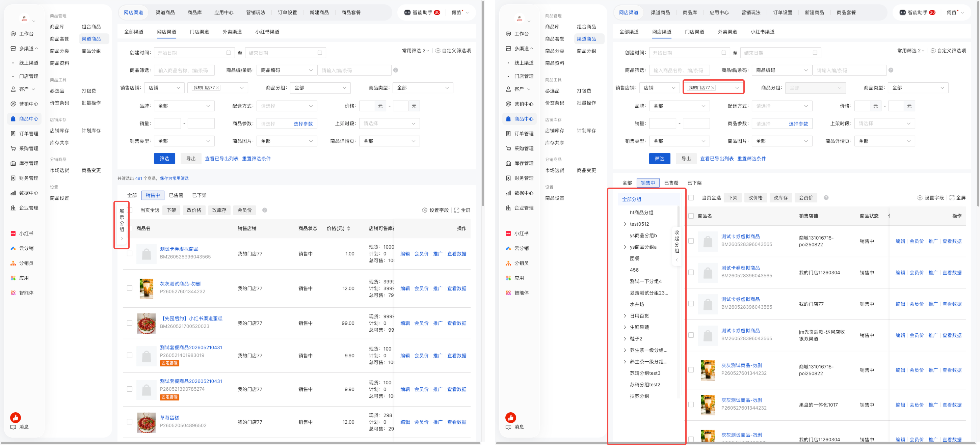Image resolution: width=980 pixels, height=445 pixels.
Task: Check 商品名 header checkbox in right screenshot
Action: (691, 216)
